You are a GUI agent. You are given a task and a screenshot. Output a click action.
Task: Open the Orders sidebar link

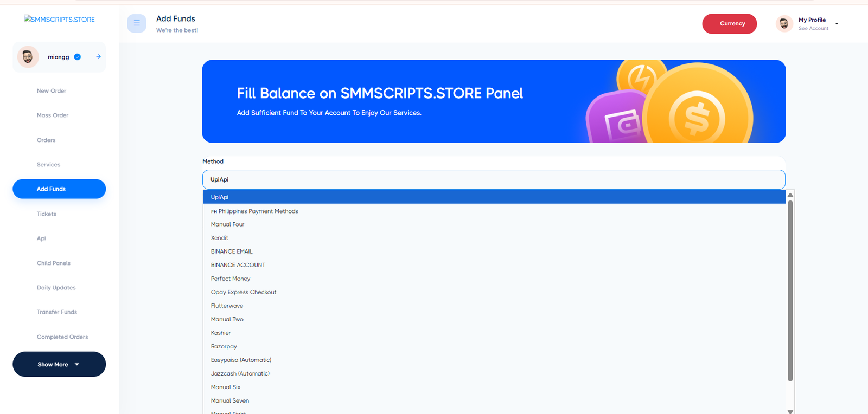[46, 140]
